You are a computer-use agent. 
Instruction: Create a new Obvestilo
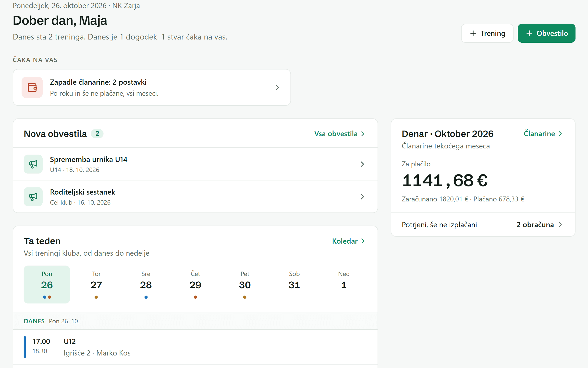(x=546, y=33)
